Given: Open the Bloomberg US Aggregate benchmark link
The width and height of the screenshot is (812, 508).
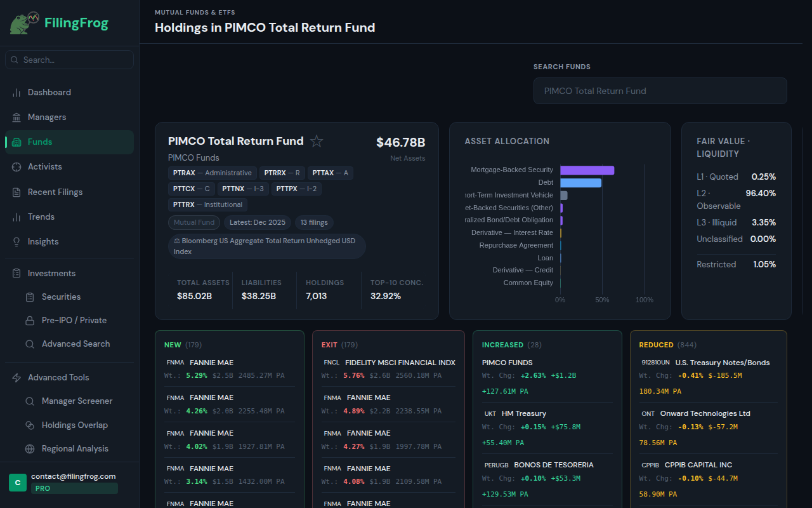Looking at the screenshot, I should click(x=266, y=246).
